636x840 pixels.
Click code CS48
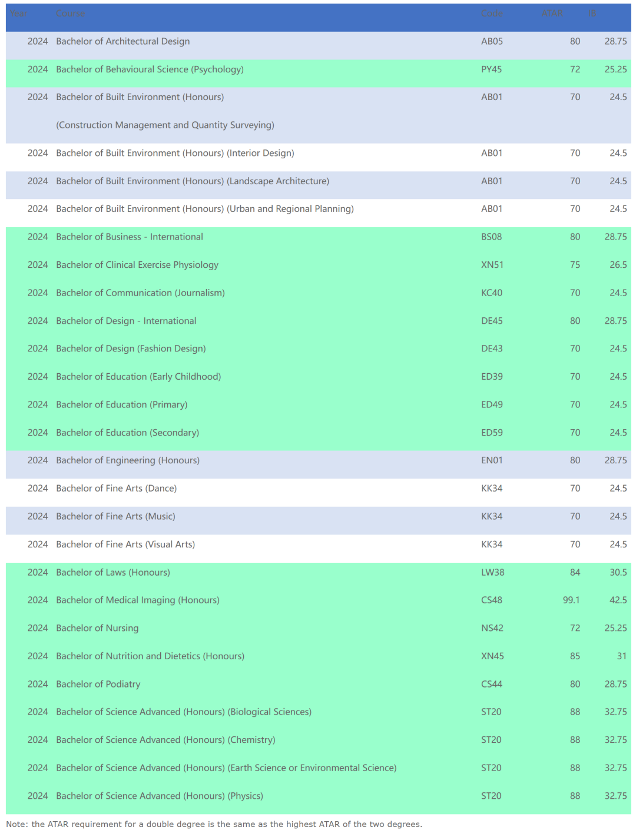pos(492,600)
